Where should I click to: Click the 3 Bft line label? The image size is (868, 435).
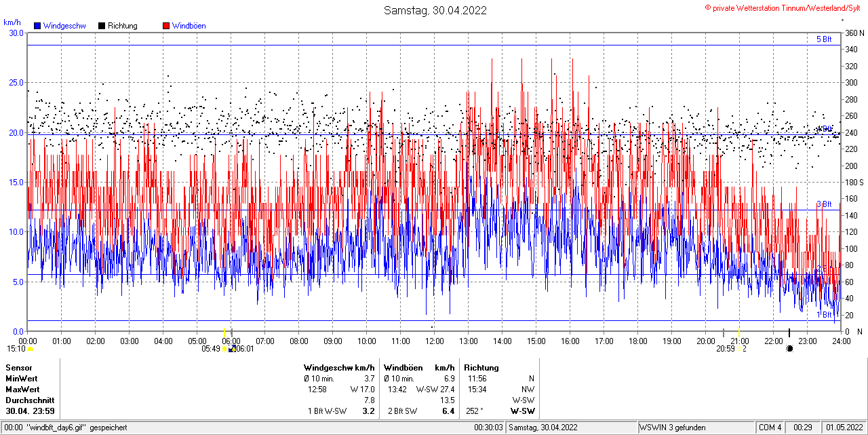pyautogui.click(x=823, y=204)
